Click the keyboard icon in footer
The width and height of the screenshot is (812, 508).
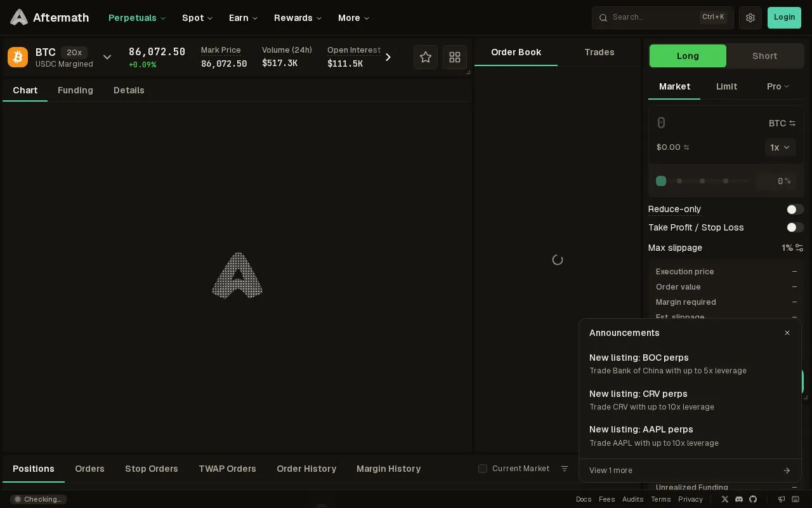coord(796,499)
